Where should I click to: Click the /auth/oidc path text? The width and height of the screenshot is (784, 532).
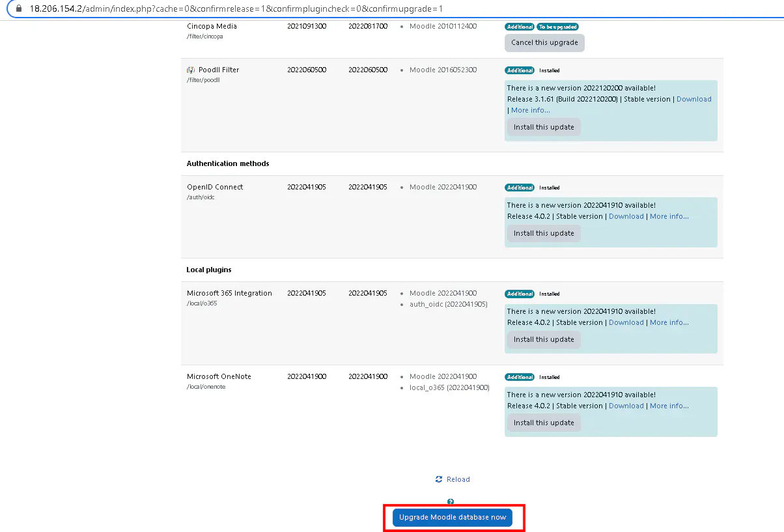[201, 197]
